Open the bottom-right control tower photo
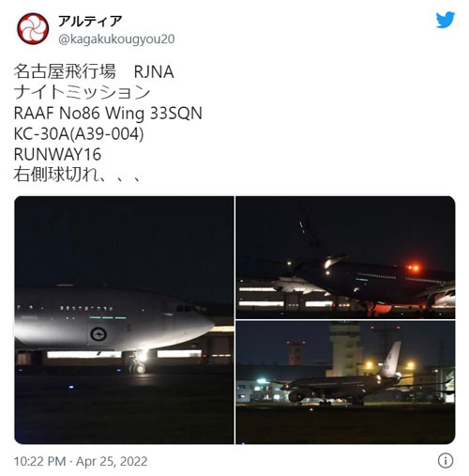469x476 pixels. [345, 382]
